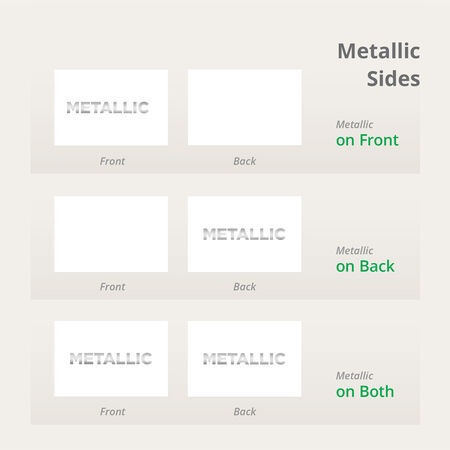
Task: Click the 'Front' label in the top row
Action: [x=112, y=161]
